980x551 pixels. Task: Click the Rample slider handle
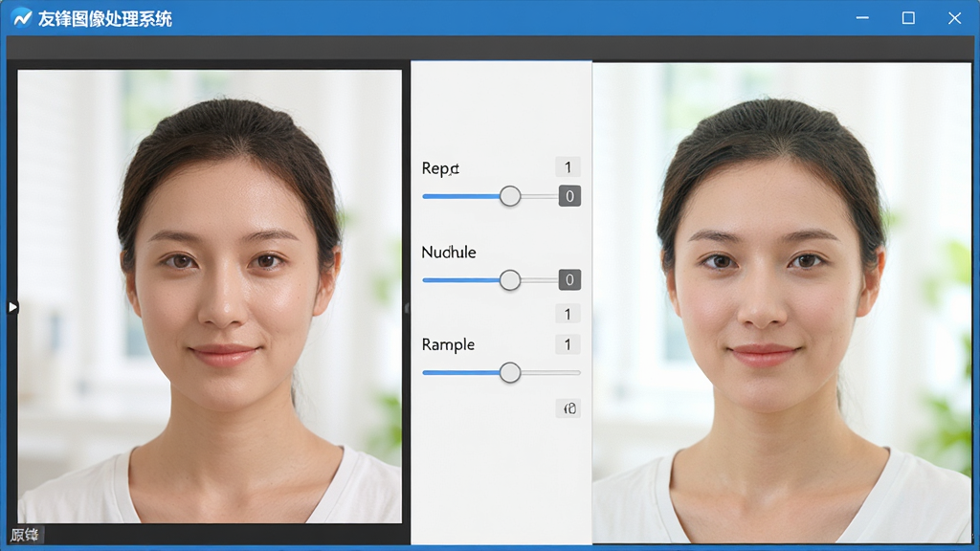point(510,372)
